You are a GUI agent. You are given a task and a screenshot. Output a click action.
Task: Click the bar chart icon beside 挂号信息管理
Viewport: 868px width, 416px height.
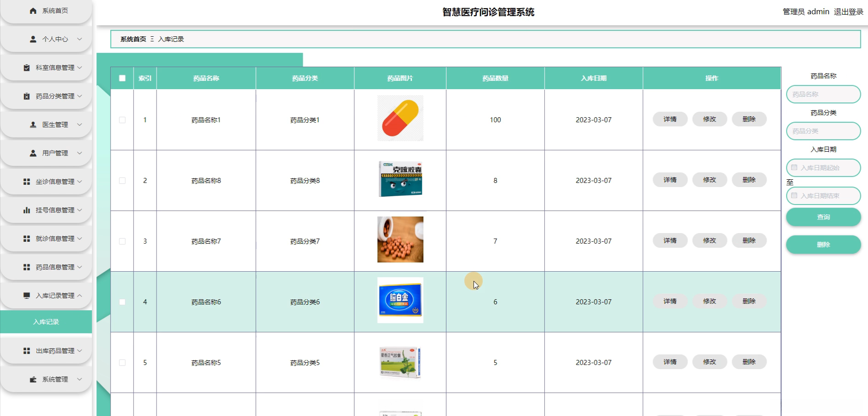(x=27, y=210)
